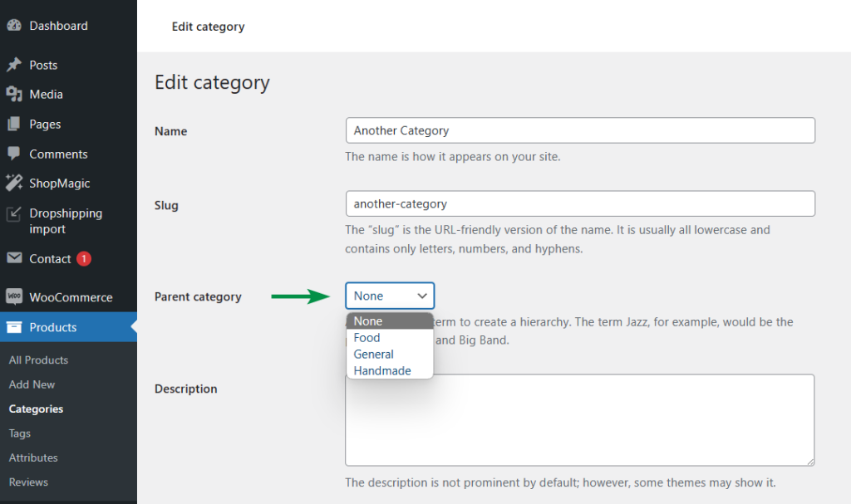Click the Media library icon
The height and width of the screenshot is (504, 851).
14,95
